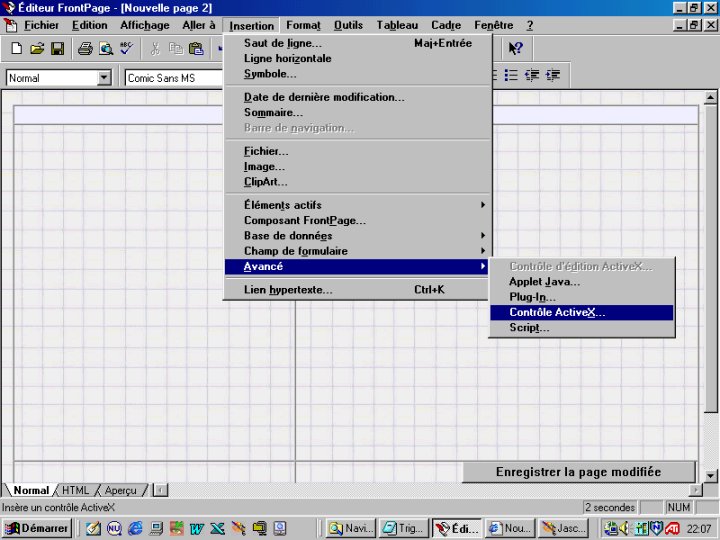Choose Saut de ligne... from Insertion menu
The image size is (720, 540).
[357, 43]
